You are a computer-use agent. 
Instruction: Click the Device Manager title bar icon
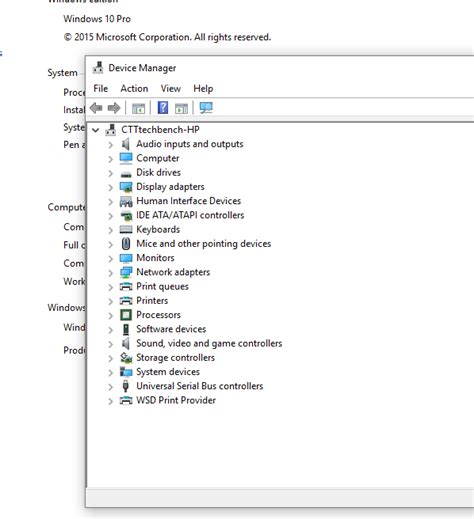98,67
